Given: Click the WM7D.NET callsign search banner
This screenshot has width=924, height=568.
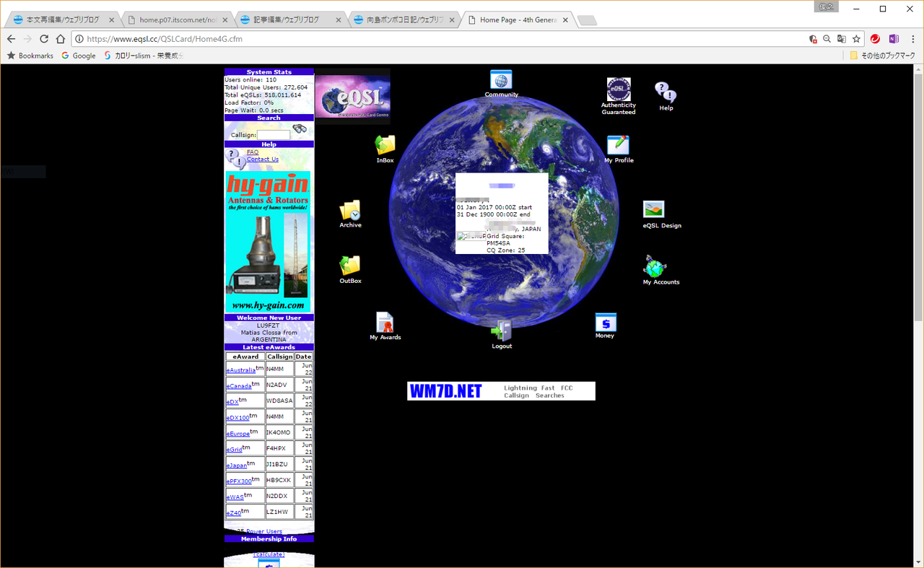Looking at the screenshot, I should click(501, 391).
